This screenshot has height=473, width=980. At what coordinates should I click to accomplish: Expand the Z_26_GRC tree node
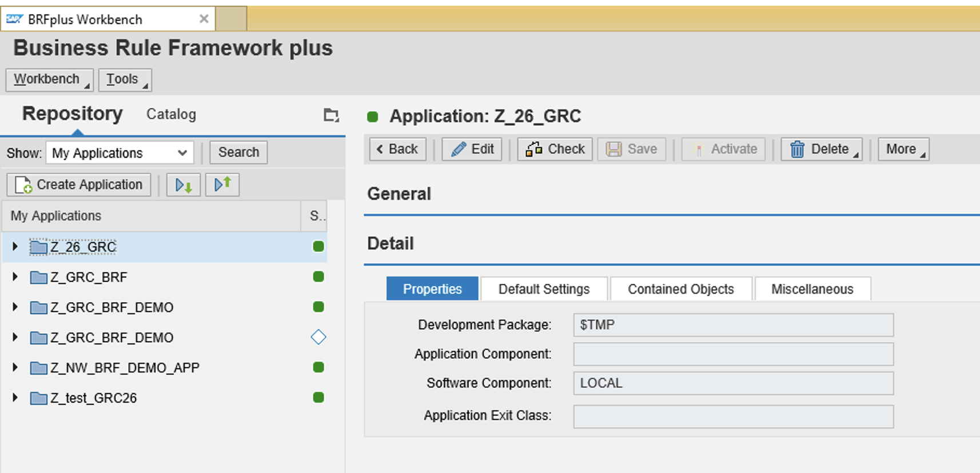[15, 247]
